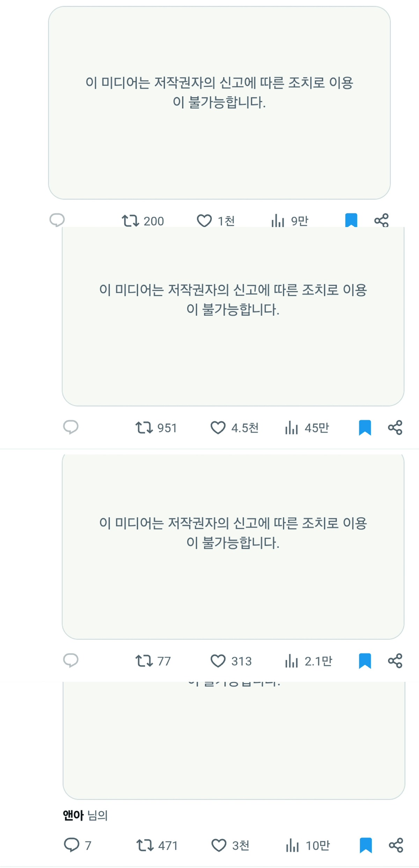Reply to the post with 951 reposts
This screenshot has width=419, height=868.
point(71,427)
